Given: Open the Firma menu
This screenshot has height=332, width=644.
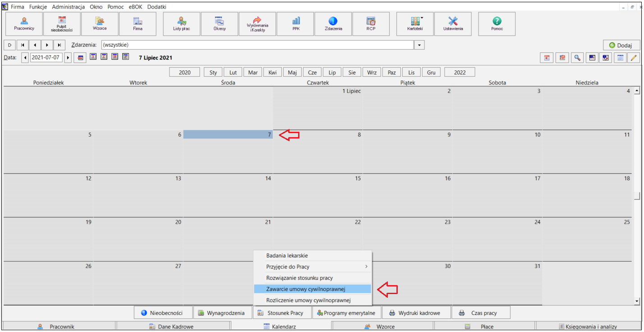Looking at the screenshot, I should click(18, 7).
